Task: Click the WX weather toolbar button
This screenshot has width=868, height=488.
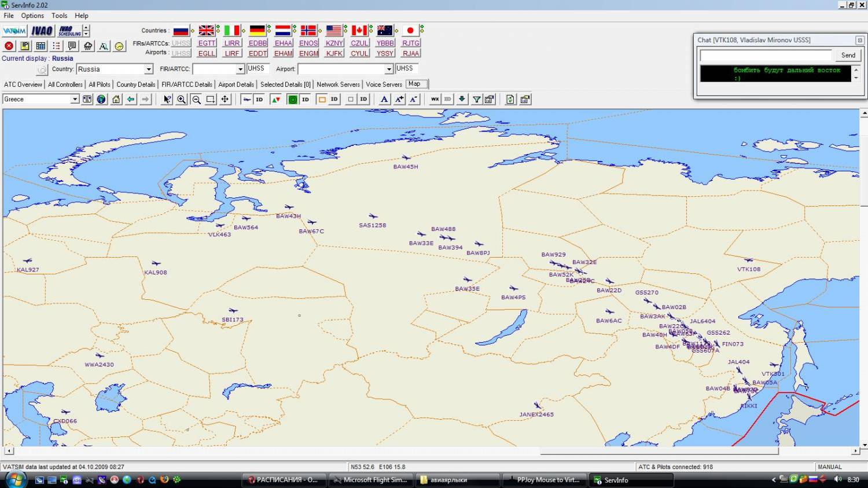Action: tap(435, 100)
